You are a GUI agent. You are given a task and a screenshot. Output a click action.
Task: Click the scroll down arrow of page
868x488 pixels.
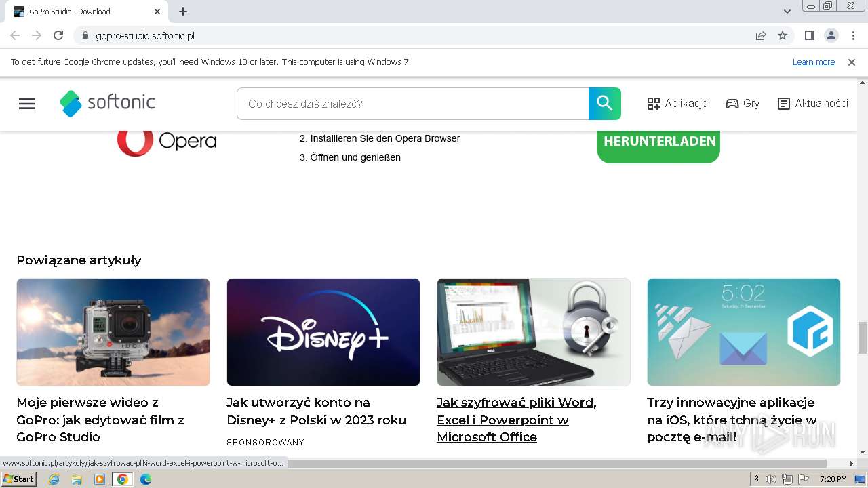[863, 451]
